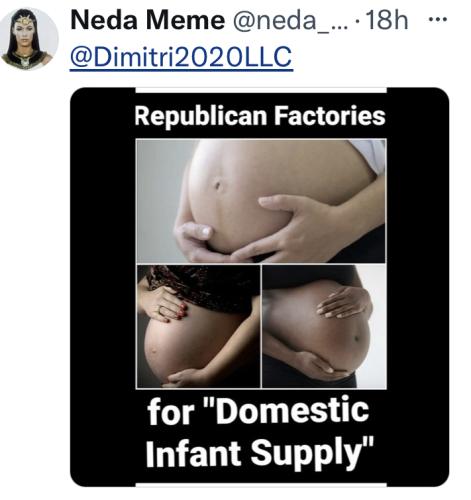Click the hand resting on the top belly
Screen dimensions: 471x500
(293, 228)
